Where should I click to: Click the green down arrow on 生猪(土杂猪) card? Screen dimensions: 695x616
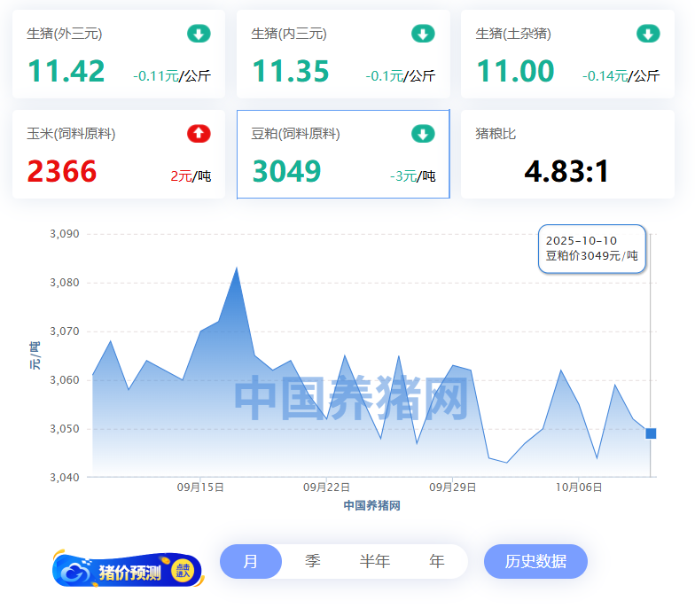click(x=648, y=35)
